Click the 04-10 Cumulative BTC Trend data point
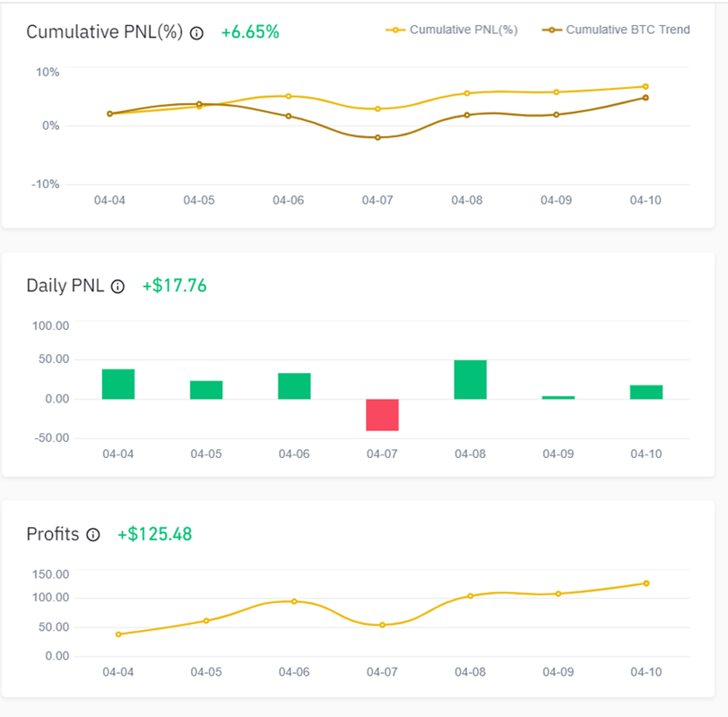This screenshot has width=728, height=717. [646, 98]
